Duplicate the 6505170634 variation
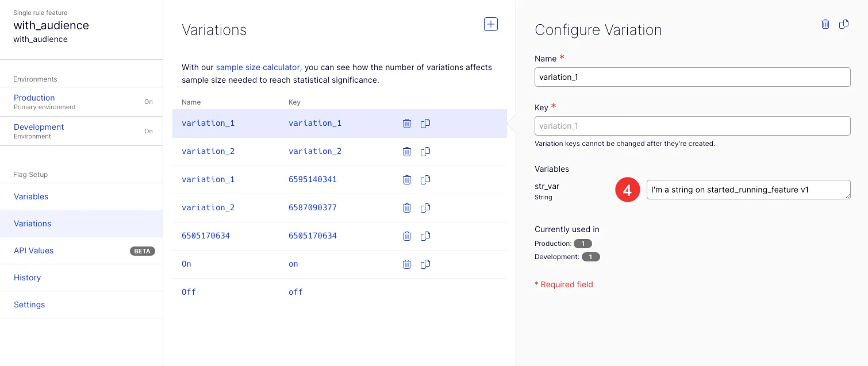 (x=425, y=236)
